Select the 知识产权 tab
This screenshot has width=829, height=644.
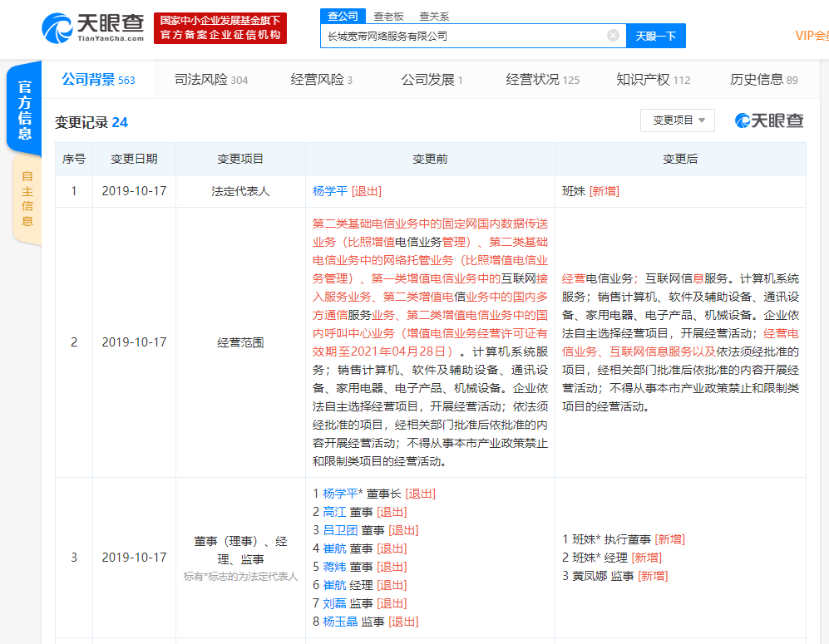[x=653, y=80]
